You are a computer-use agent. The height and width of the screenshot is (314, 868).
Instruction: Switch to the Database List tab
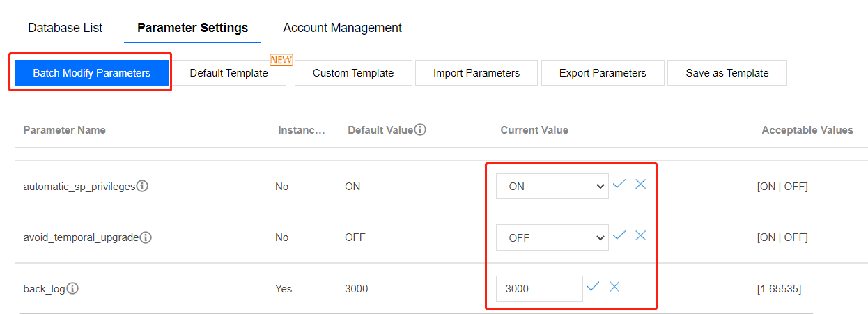click(x=65, y=28)
